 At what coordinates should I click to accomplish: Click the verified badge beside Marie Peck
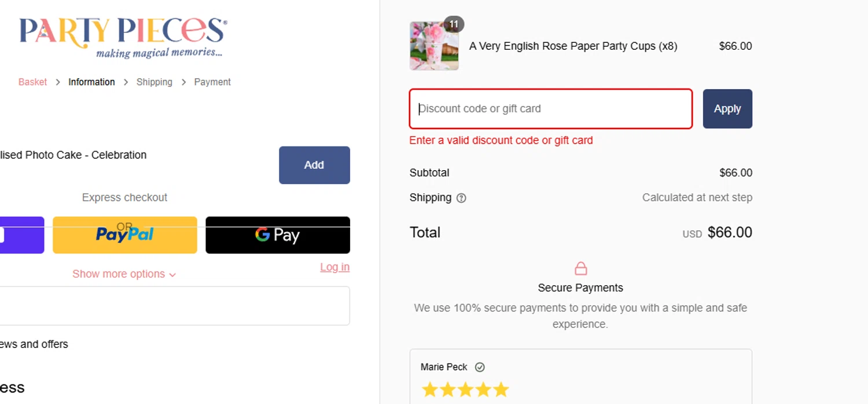pos(480,367)
